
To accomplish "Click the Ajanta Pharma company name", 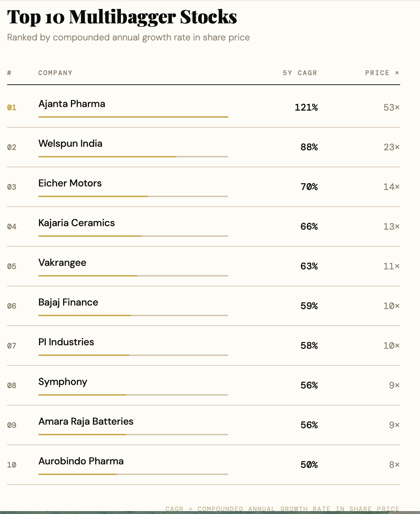I will pyautogui.click(x=72, y=104).
